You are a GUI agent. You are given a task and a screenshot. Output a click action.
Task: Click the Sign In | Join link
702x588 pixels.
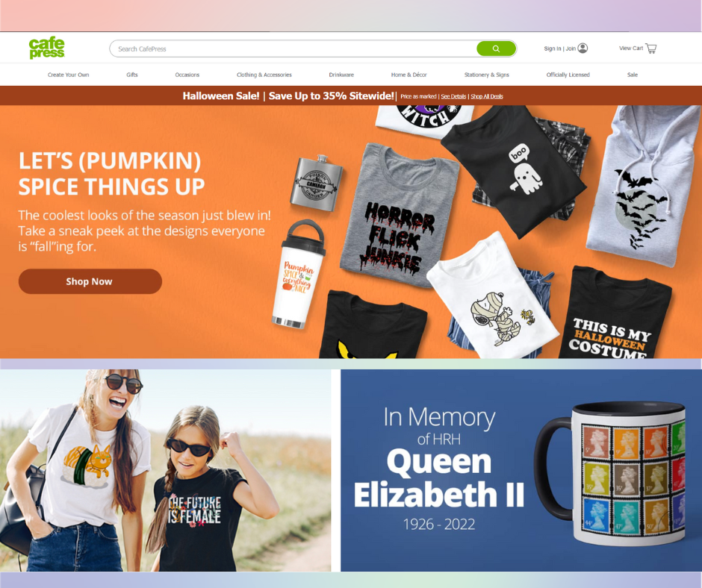coord(559,49)
